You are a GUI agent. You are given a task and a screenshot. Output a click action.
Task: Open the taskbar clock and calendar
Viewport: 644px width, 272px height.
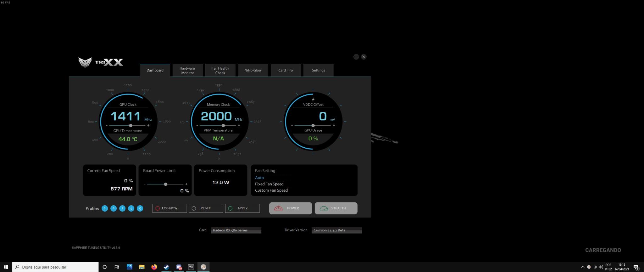click(x=622, y=267)
